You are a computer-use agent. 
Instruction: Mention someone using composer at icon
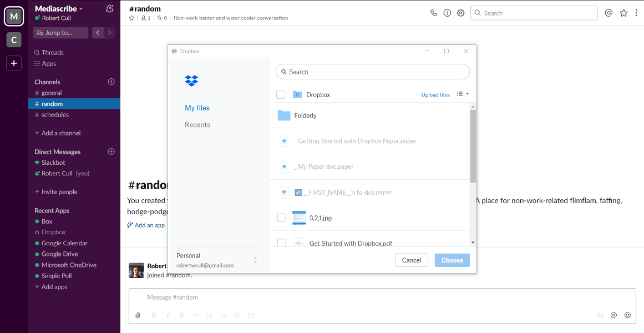point(613,315)
